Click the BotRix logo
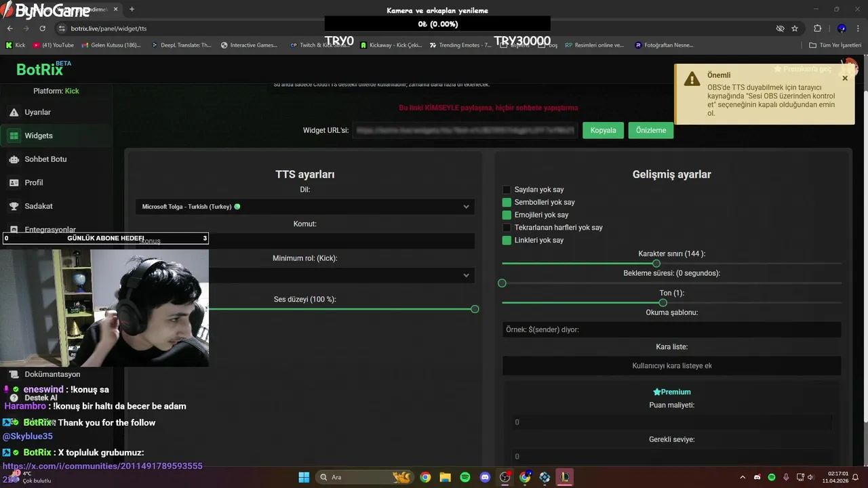868x488 pixels. [x=43, y=69]
